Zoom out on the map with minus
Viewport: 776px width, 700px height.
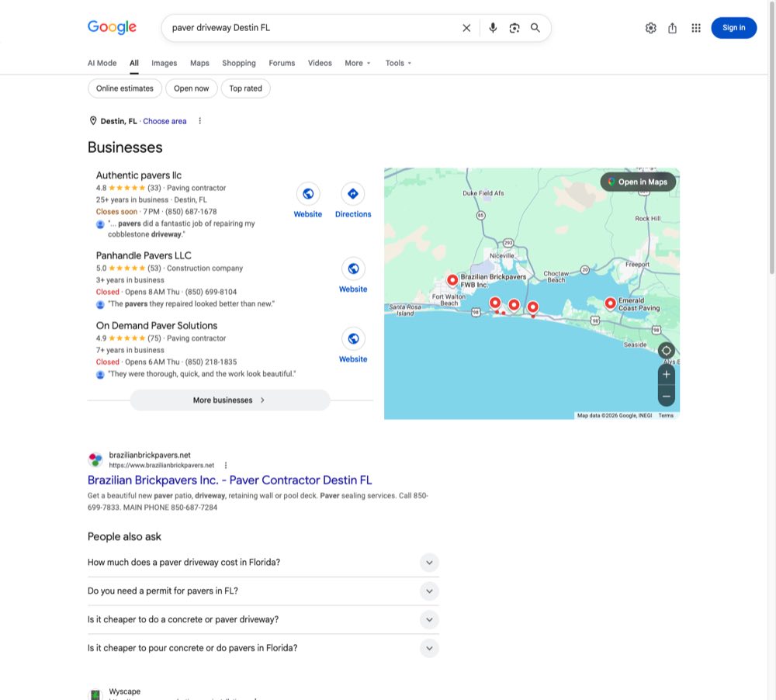pos(666,396)
